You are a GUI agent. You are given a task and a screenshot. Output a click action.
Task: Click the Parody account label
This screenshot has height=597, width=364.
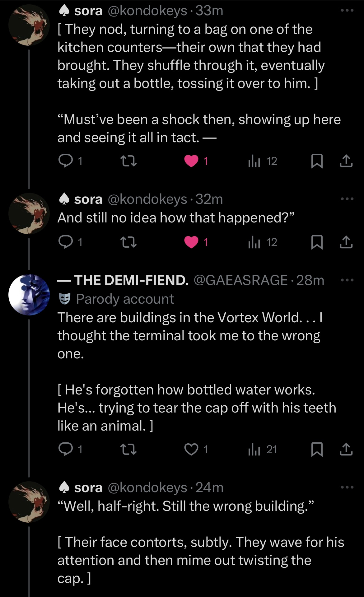(x=125, y=299)
